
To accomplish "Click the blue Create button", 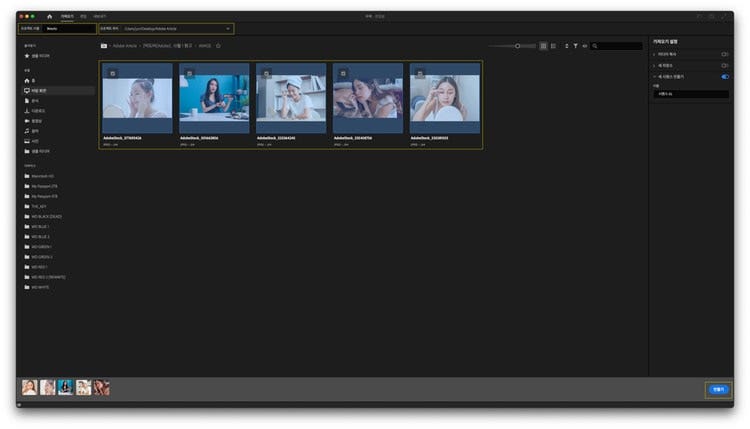I will 718,390.
